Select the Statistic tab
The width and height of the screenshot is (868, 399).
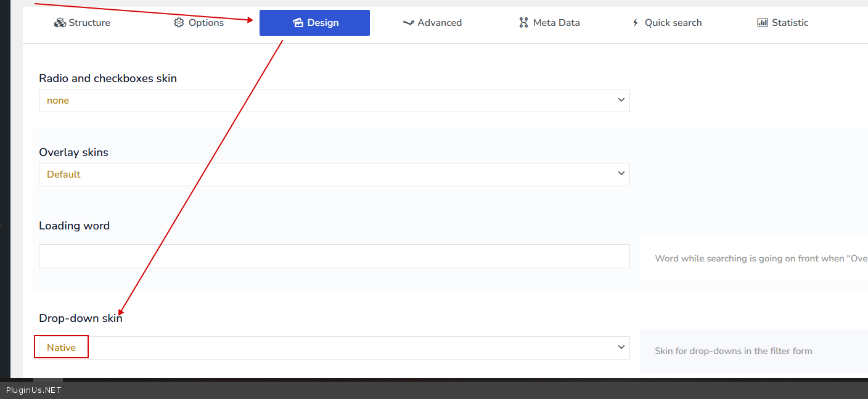tap(790, 23)
